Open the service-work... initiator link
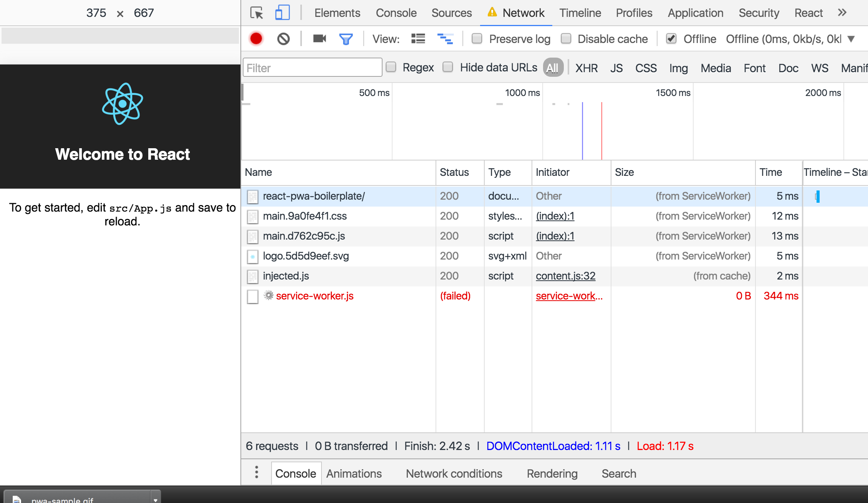The width and height of the screenshot is (868, 503). tap(569, 296)
